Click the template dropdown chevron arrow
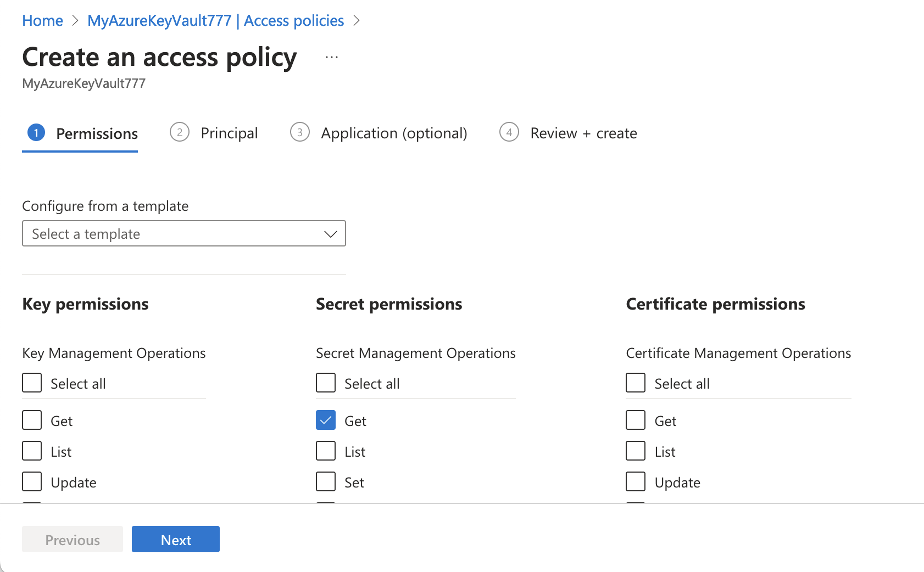The height and width of the screenshot is (572, 924). point(330,234)
